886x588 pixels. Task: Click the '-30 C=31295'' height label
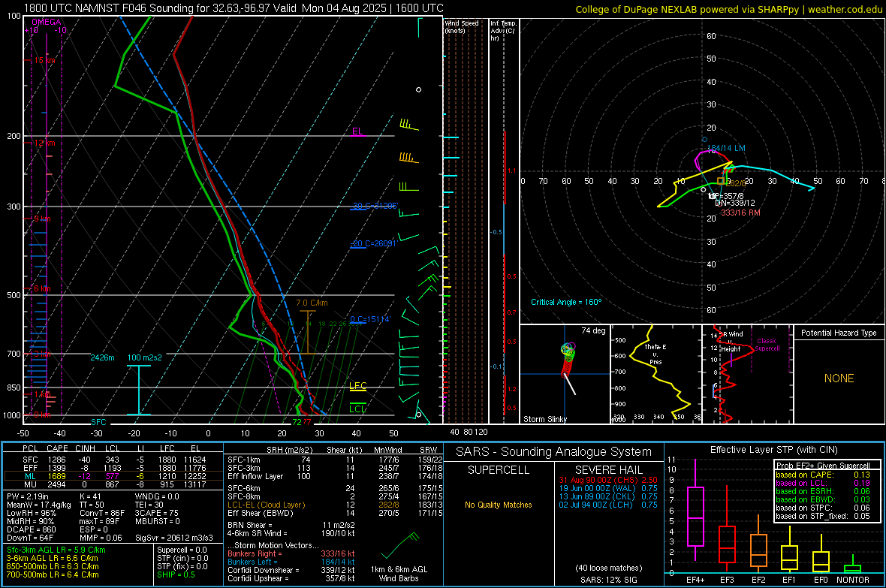[375, 206]
